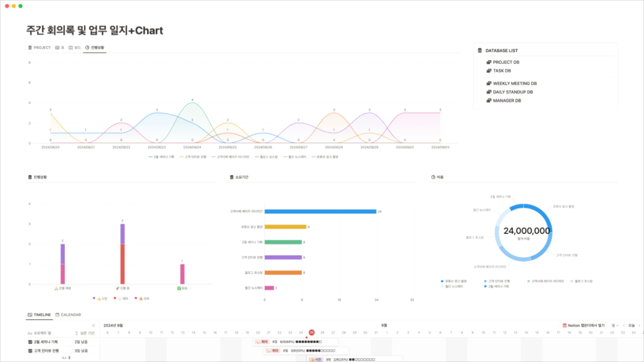Click the clock icon on the 진행상황 tab
Viewport: 644px width, 362px height.
87,47
